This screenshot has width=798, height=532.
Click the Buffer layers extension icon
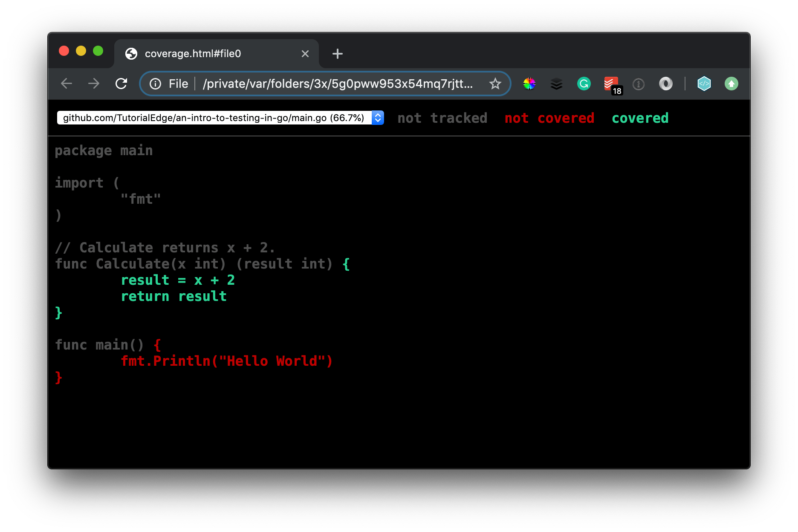(x=556, y=84)
